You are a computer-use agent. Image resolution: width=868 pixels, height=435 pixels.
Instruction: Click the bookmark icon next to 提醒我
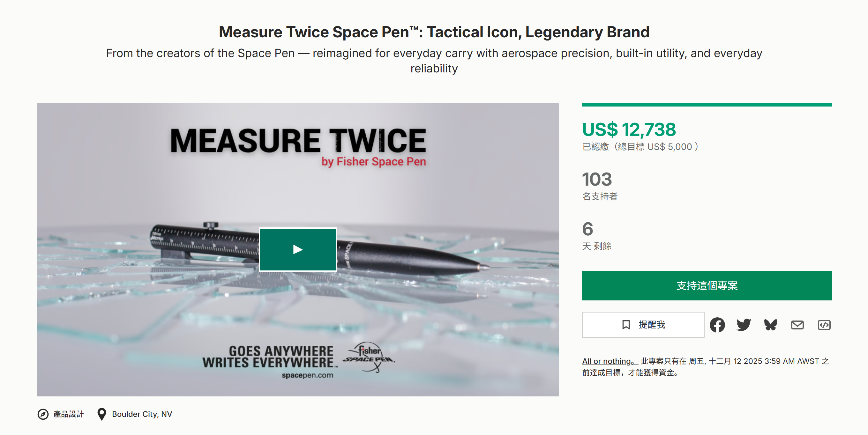point(626,325)
